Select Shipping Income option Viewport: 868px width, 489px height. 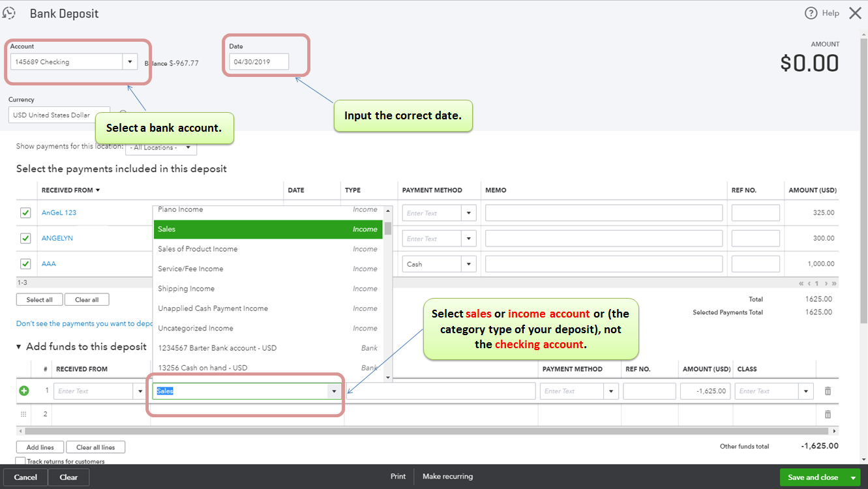268,289
